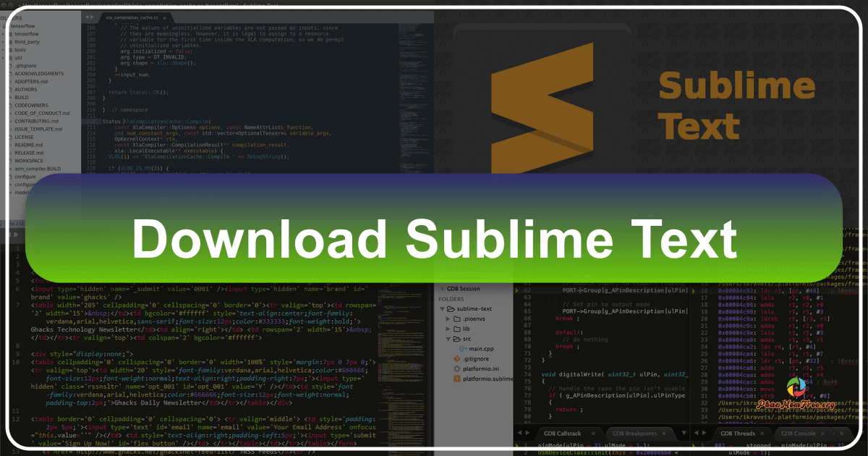The width and height of the screenshot is (868, 456).
Task: Dismiss GDB Session with its x icon
Action: tap(444, 288)
